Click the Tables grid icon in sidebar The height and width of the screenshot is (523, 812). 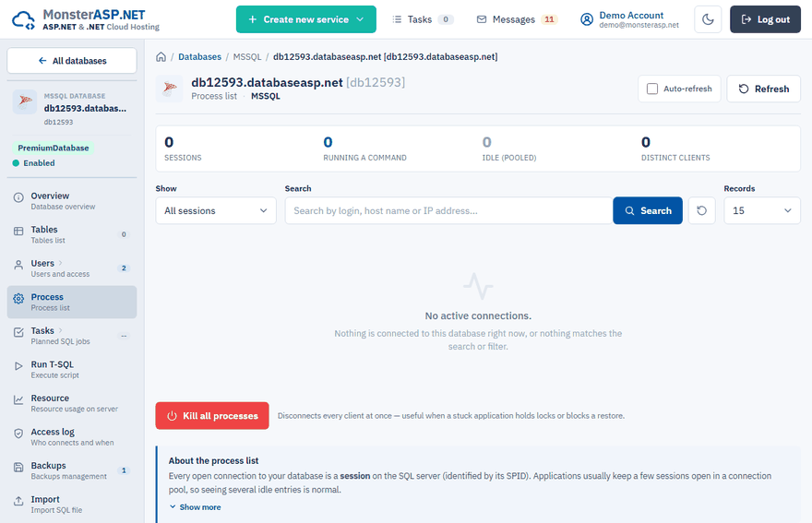tap(18, 231)
